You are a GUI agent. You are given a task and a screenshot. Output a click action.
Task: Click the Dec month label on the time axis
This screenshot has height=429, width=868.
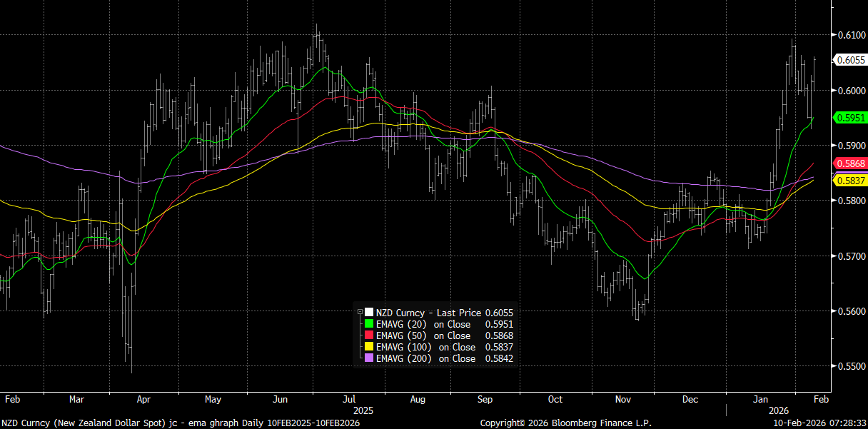click(690, 400)
